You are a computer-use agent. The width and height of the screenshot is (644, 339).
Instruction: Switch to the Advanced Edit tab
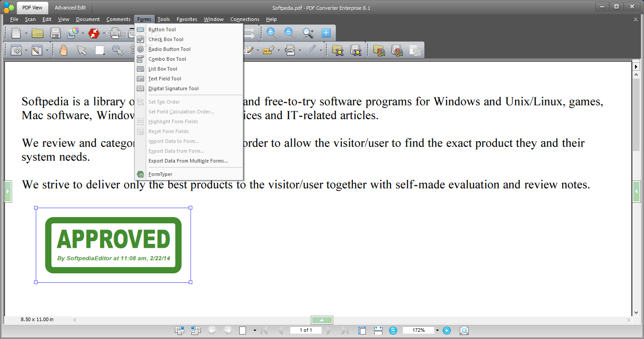(70, 8)
